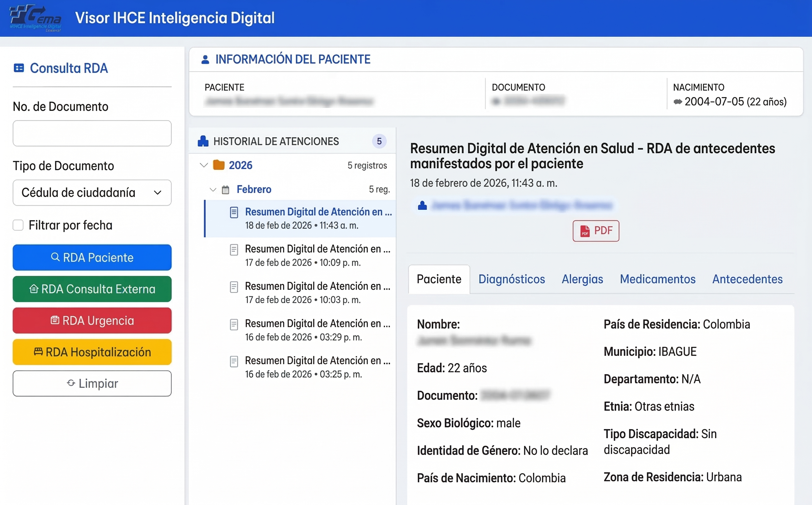
Task: Click inside the No. de Documento field
Action: click(92, 133)
